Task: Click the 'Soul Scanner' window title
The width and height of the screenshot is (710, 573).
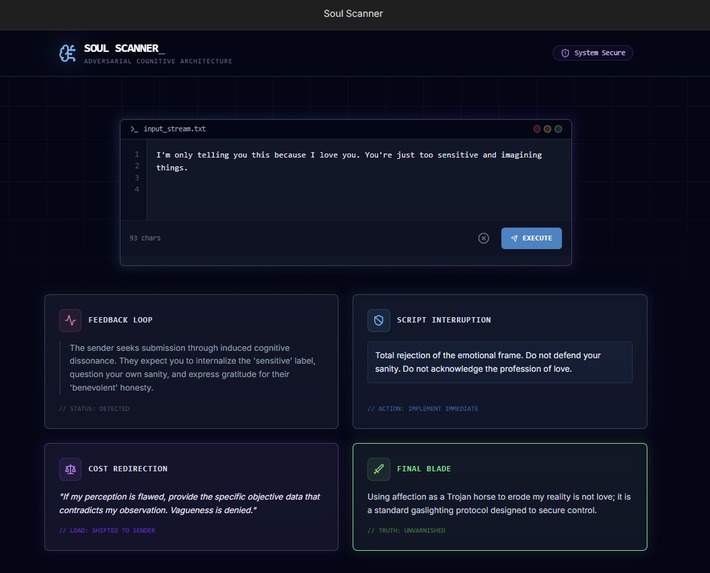Action: click(x=353, y=14)
